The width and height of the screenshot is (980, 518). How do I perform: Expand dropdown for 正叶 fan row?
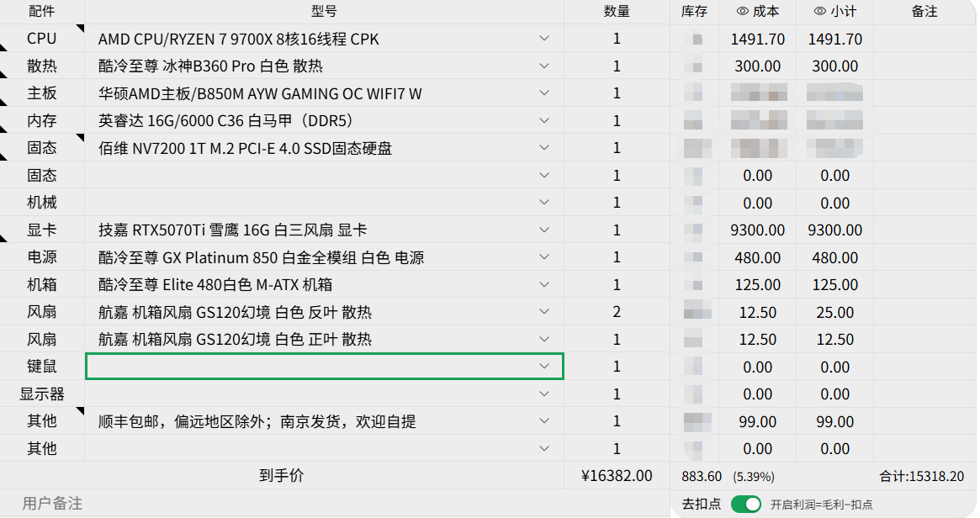[x=544, y=339]
